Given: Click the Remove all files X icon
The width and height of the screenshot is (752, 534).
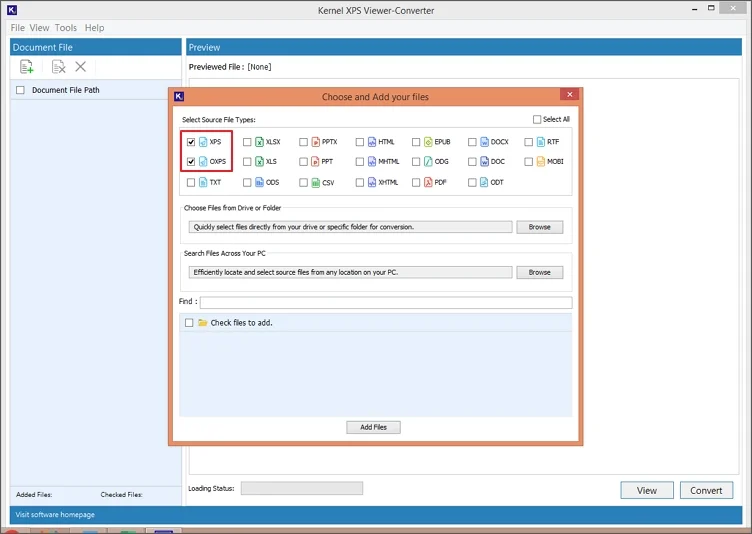Looking at the screenshot, I should point(81,67).
